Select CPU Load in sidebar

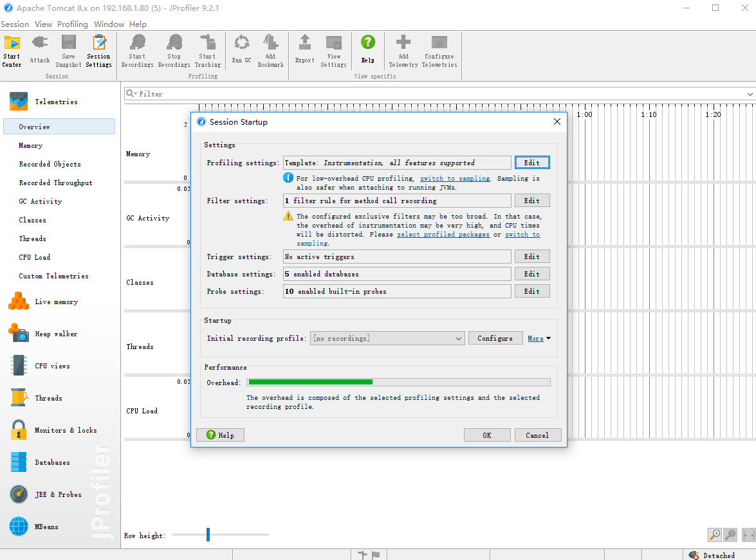click(x=34, y=257)
